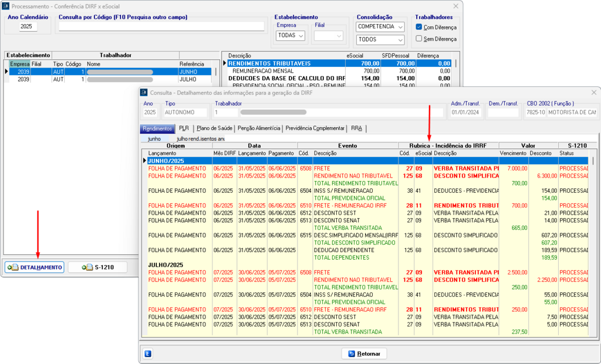Click the Consulta por Código input field

click(161, 26)
